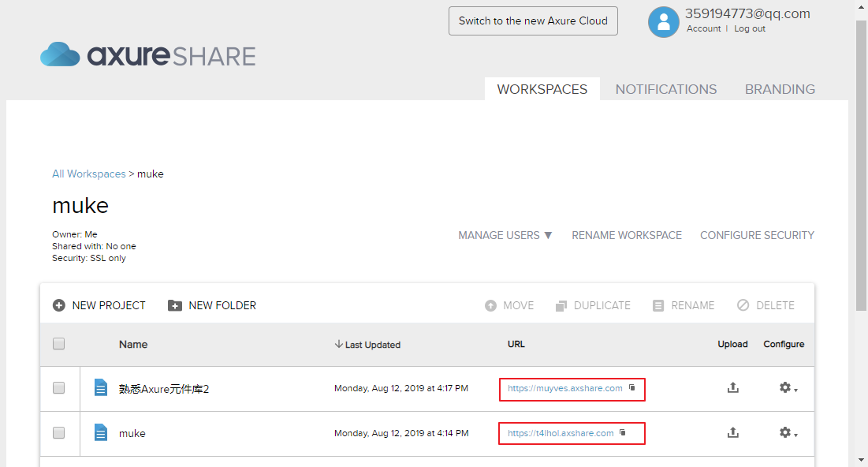Copy the t4lhol.axshare.com URL icon
This screenshot has height=467, width=868.
click(x=622, y=432)
